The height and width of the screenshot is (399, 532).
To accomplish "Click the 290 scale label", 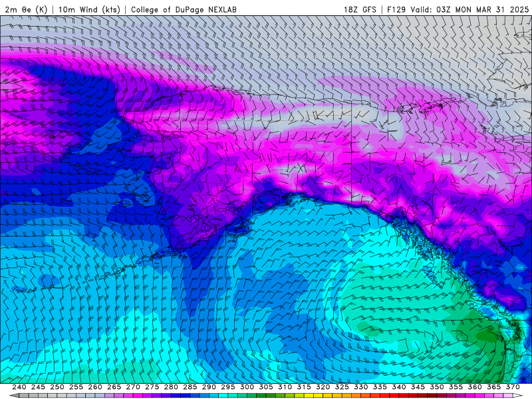I will click(x=209, y=387).
